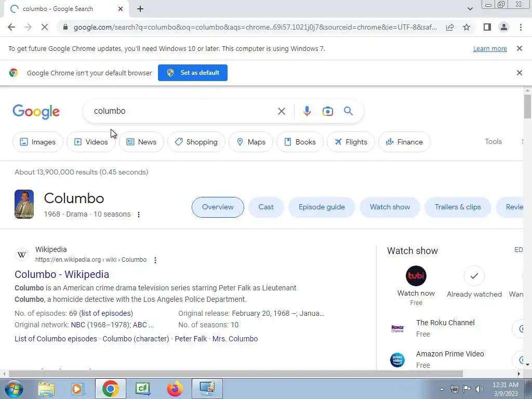Start voice search with microphone icon
Image resolution: width=532 pixels, height=399 pixels.
[x=307, y=111]
